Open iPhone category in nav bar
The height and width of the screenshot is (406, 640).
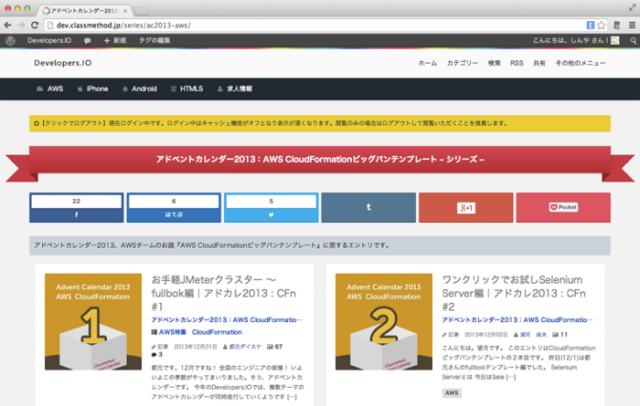pyautogui.click(x=93, y=89)
